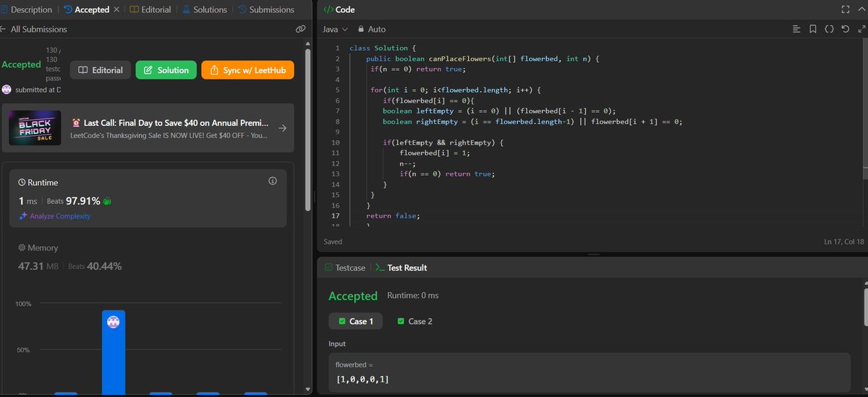Click the Accepted status in Test Result
868x397 pixels.
pos(353,296)
